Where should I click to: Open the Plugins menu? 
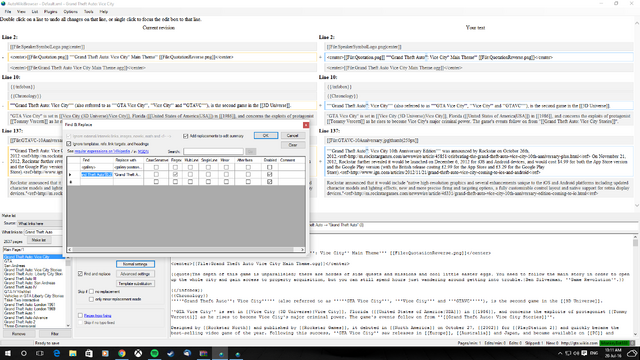(51, 12)
